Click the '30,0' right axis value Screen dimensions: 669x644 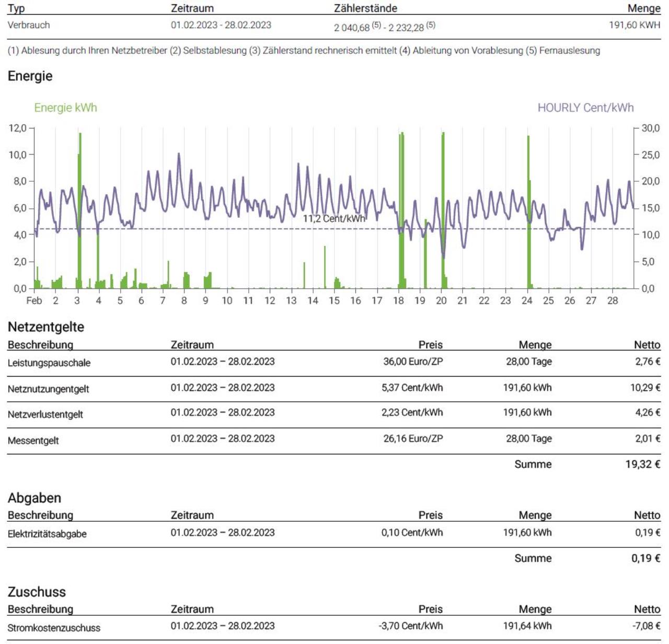click(650, 128)
